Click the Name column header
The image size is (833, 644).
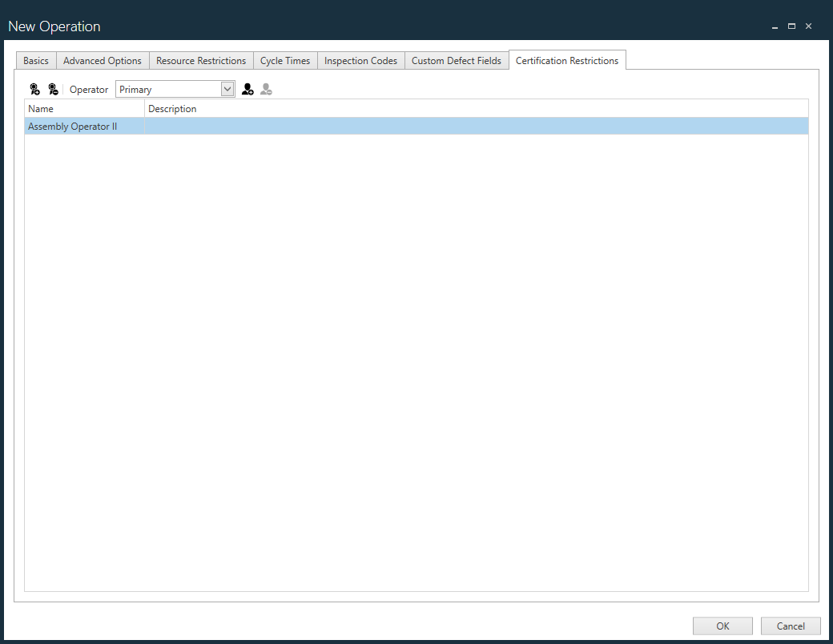point(41,108)
